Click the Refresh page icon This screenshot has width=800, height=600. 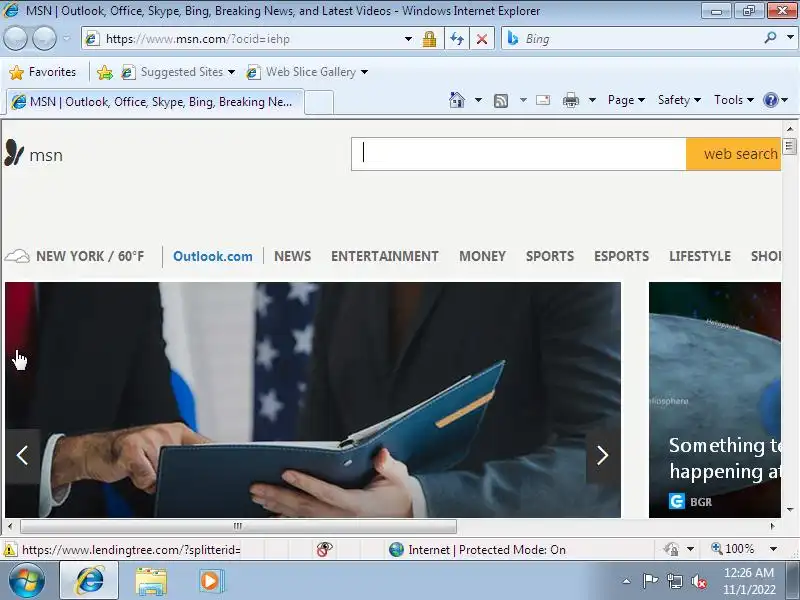[457, 39]
